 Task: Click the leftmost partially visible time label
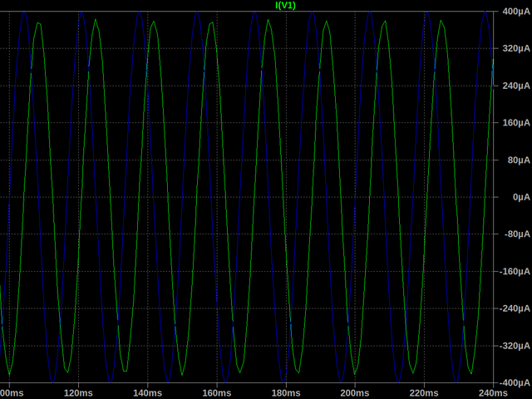[12, 392]
